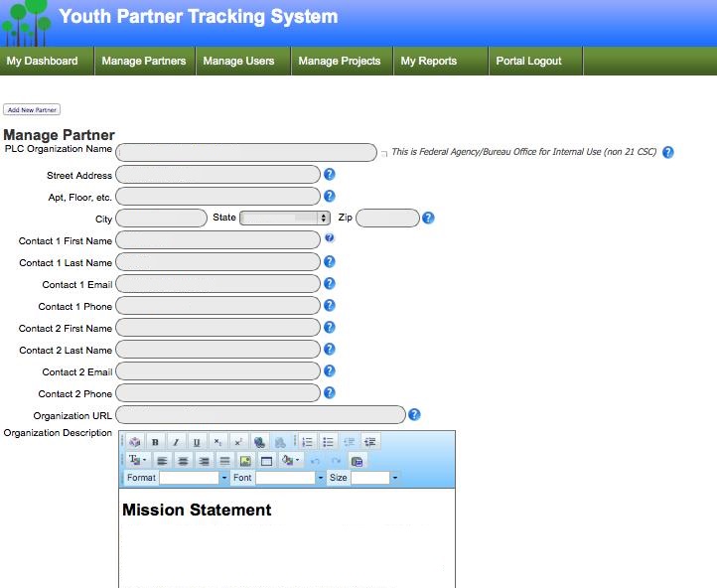Check the Federal Agency/Bureau Office checkbox
The height and width of the screenshot is (588, 717).
(x=384, y=154)
